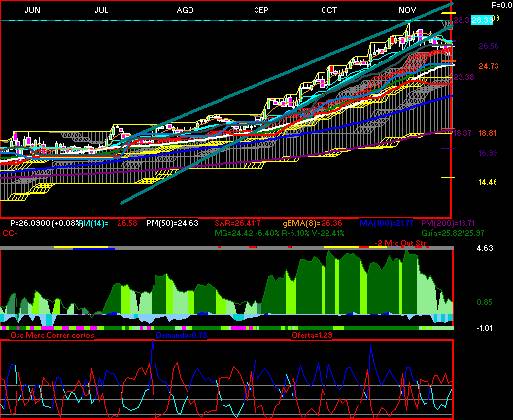
Task: Click the green MG=24.42 statistics line
Action: tap(279, 233)
